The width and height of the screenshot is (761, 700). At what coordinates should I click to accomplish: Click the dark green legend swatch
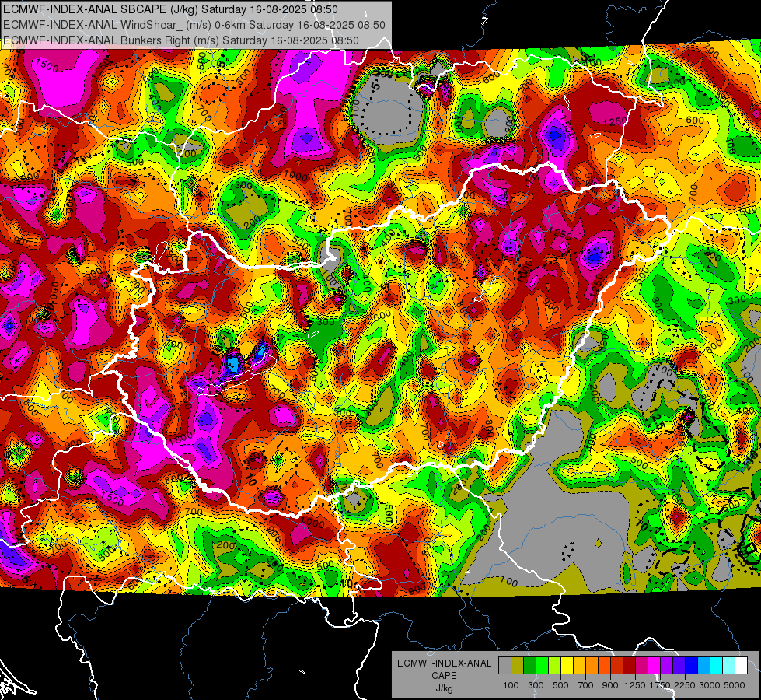[x=529, y=666]
